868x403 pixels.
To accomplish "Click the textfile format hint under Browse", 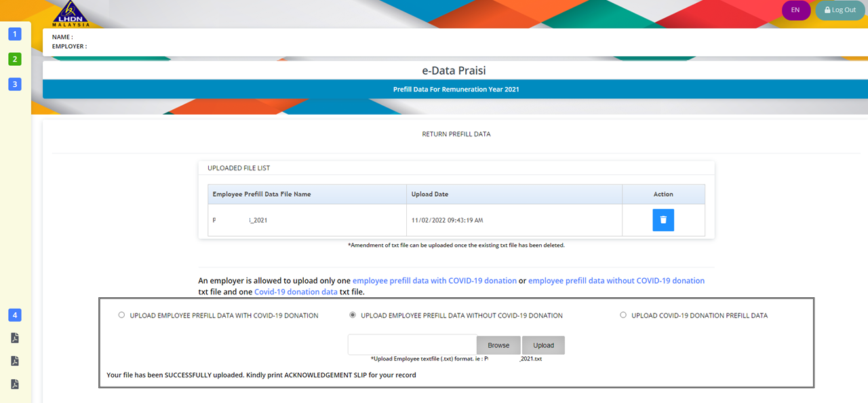I will tap(456, 358).
